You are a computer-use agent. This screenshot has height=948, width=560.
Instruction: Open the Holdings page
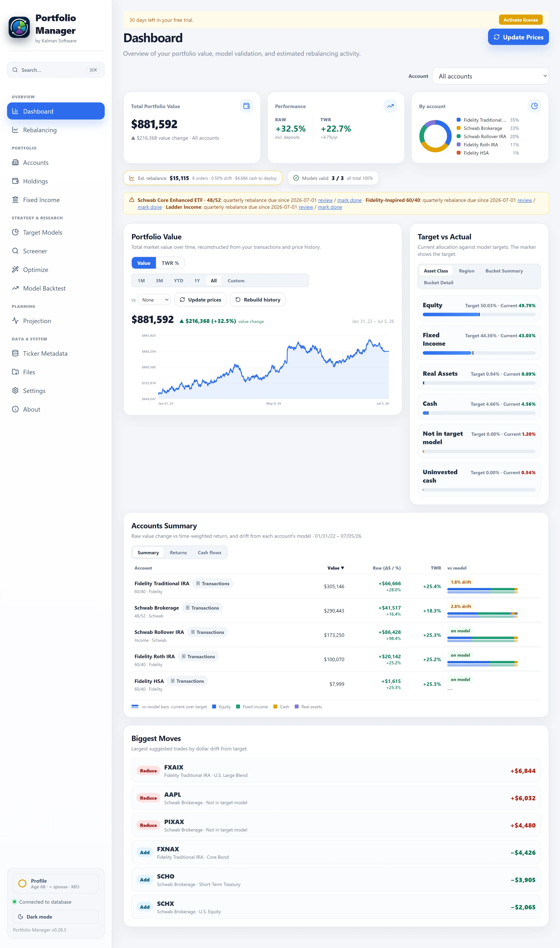click(x=56, y=181)
